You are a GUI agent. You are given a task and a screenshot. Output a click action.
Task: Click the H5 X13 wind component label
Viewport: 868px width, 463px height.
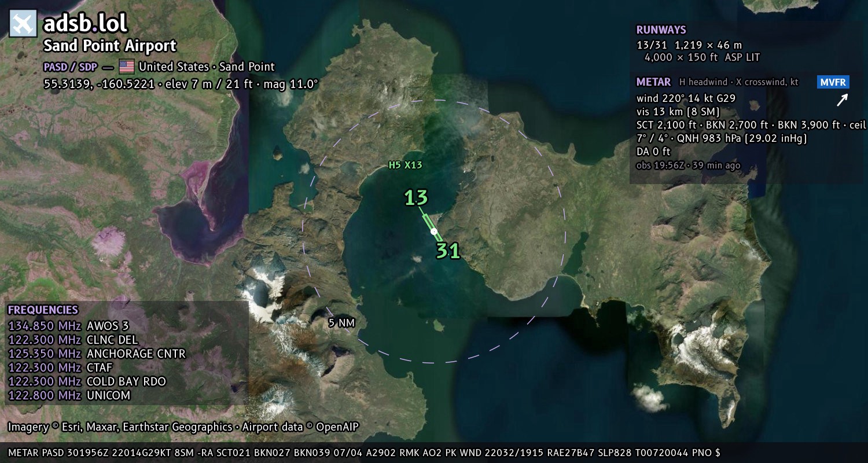(405, 165)
